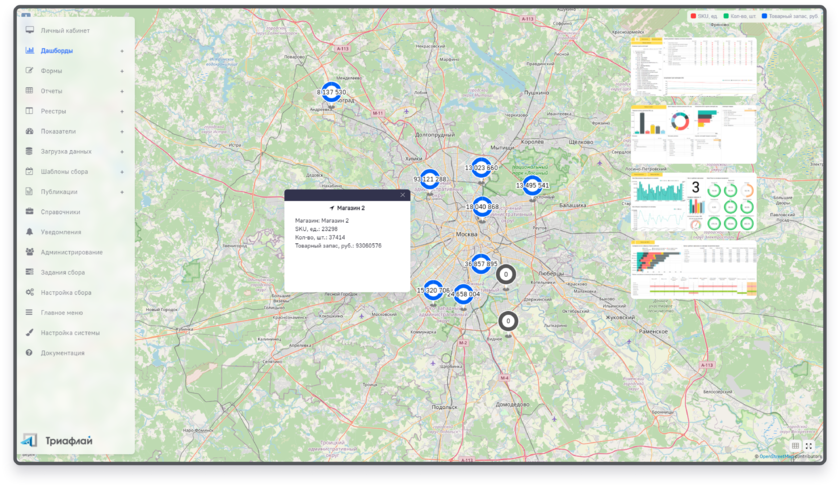Click the grid view icon near fullscreen

pyautogui.click(x=795, y=446)
